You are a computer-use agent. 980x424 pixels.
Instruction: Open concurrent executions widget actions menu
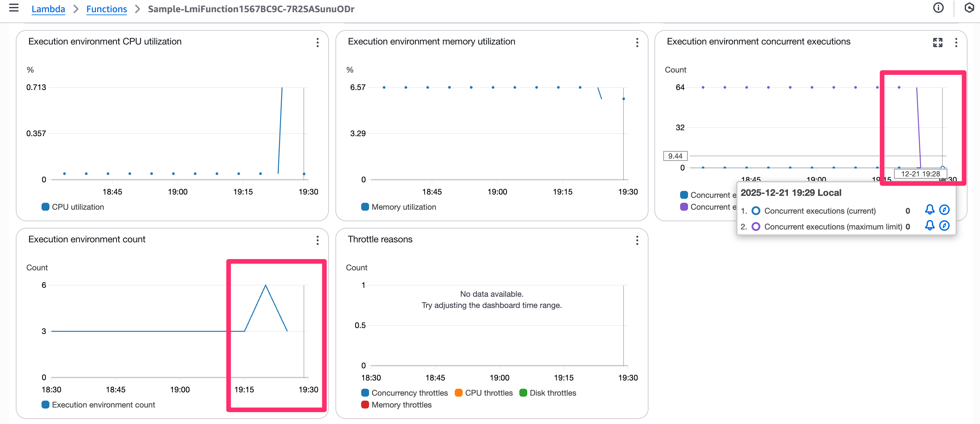pos(956,42)
